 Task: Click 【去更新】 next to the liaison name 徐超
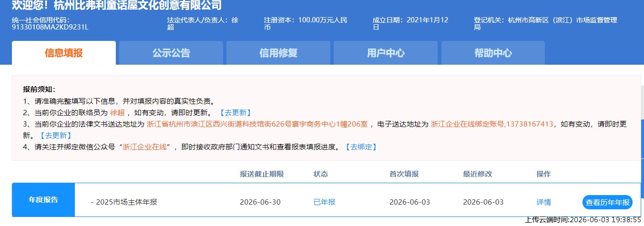click(235, 113)
